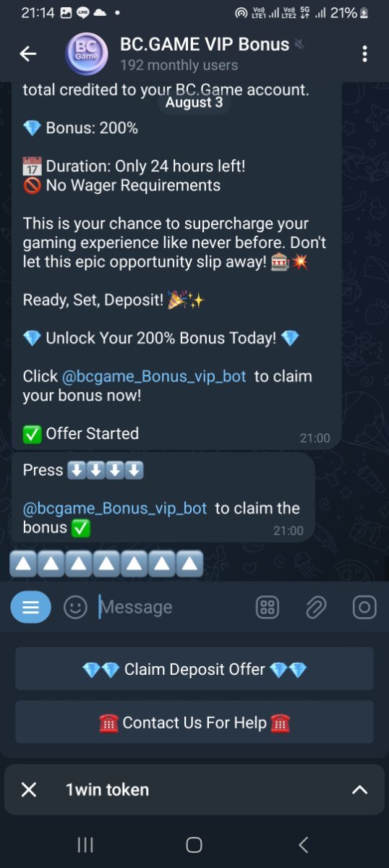Tap Android back navigation chevron
The height and width of the screenshot is (868, 389).
click(304, 845)
